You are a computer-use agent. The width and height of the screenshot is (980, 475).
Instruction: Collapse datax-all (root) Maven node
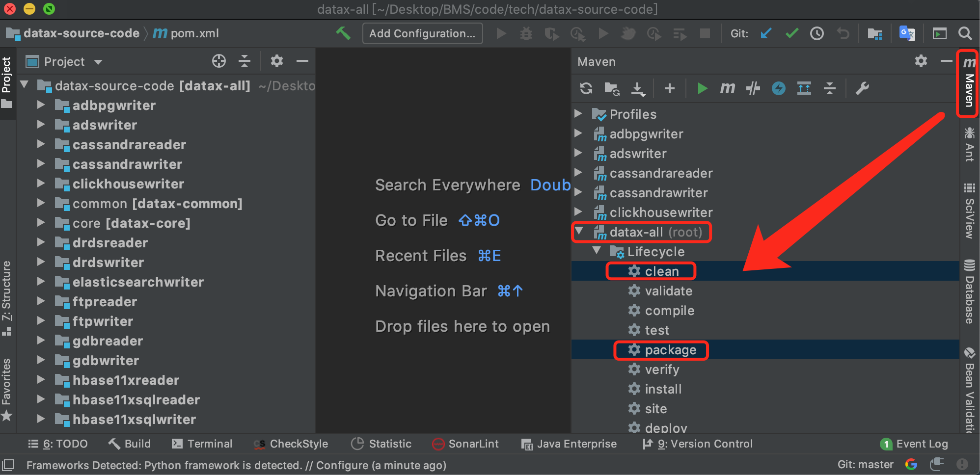(x=579, y=231)
